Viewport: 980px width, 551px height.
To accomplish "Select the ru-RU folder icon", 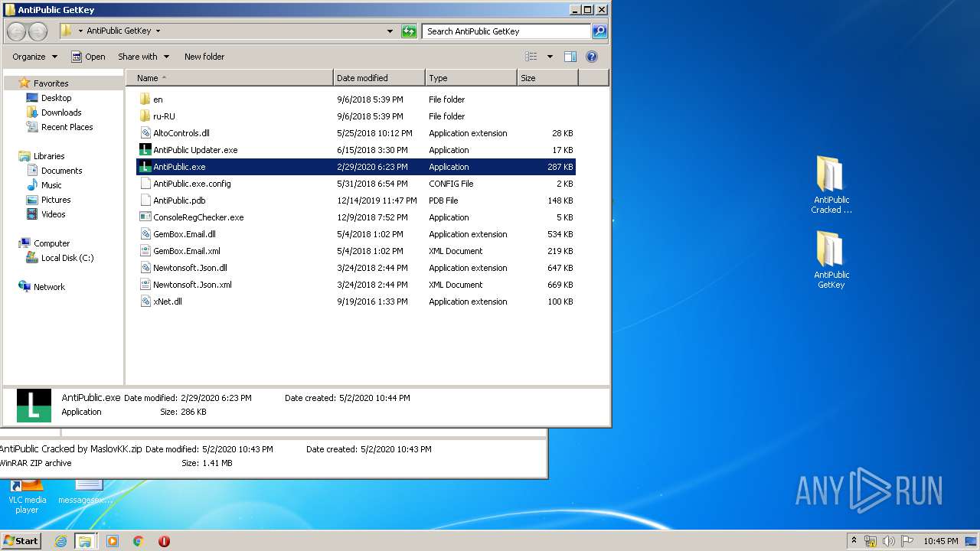I will tap(145, 116).
